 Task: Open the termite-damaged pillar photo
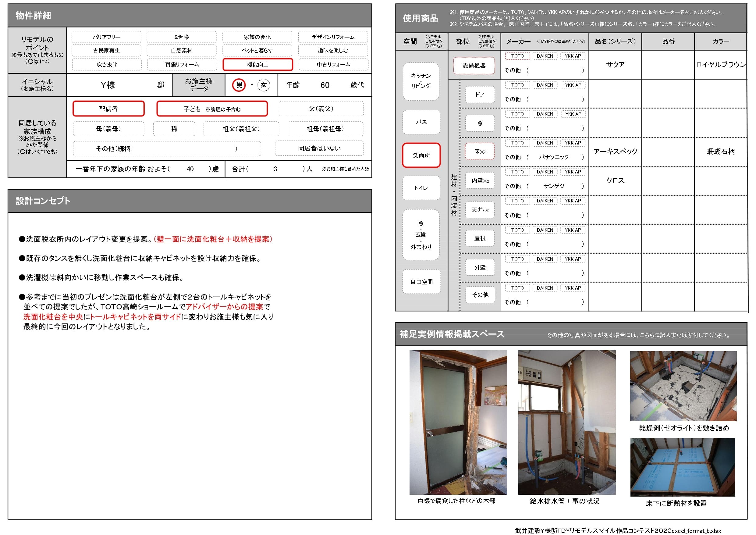(458, 422)
